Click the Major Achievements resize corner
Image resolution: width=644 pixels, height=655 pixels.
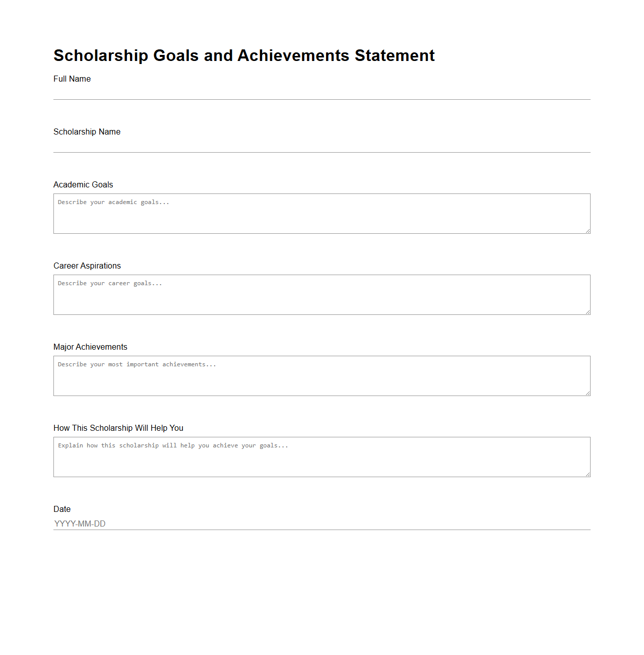(x=587, y=393)
